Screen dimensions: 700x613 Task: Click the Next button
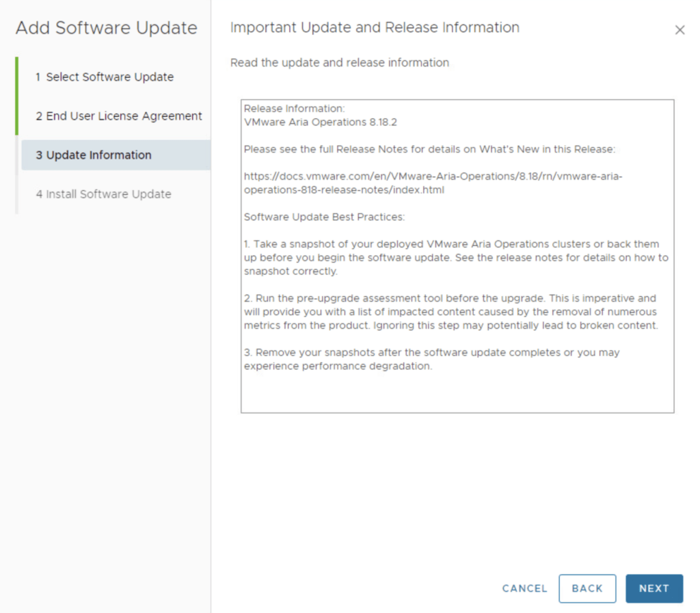[654, 588]
